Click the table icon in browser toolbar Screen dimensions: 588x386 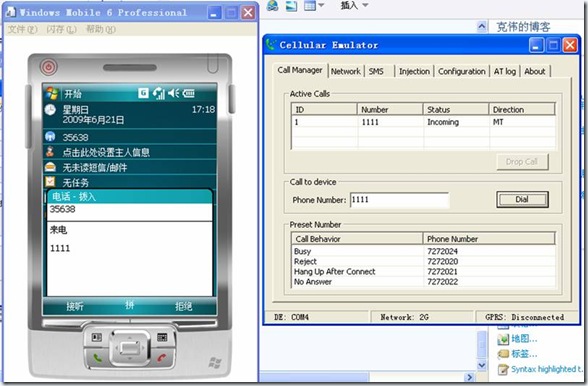[x=310, y=6]
